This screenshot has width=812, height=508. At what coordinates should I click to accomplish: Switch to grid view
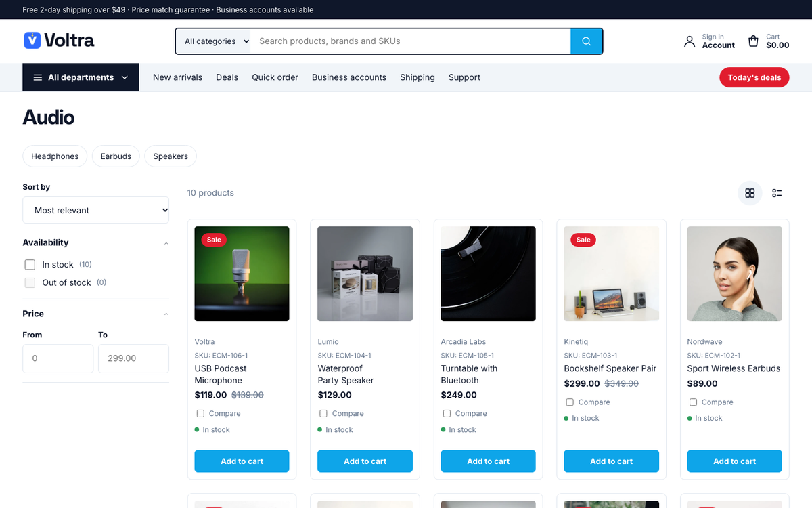tap(750, 193)
